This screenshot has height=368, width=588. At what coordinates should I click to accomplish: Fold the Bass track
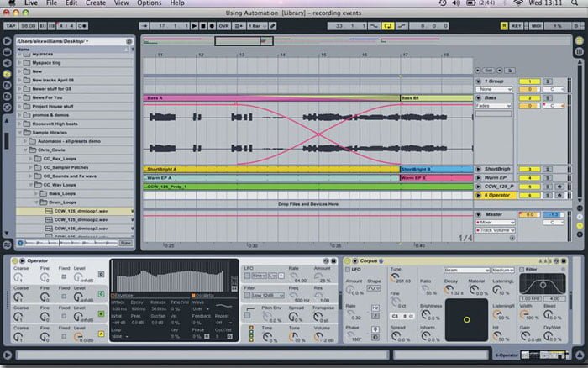[478, 98]
